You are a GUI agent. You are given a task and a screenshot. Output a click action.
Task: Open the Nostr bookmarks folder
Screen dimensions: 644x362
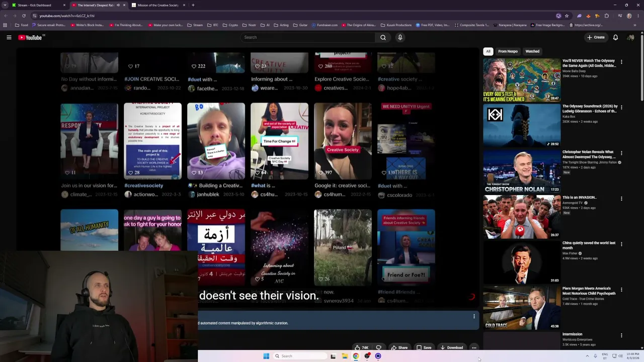(x=249, y=25)
